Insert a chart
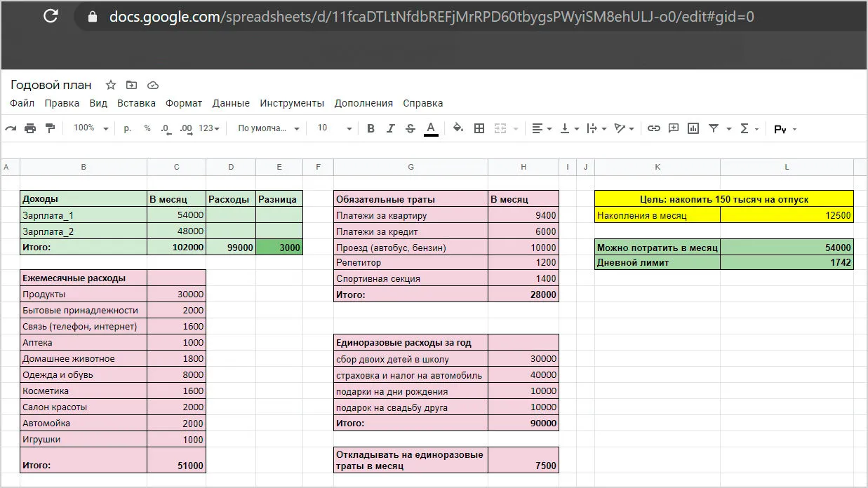 [x=693, y=128]
